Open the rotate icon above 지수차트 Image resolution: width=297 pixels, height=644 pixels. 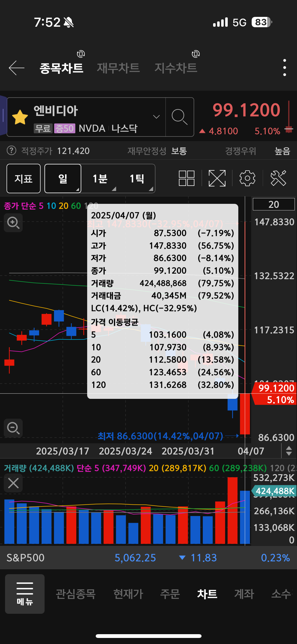[196, 54]
